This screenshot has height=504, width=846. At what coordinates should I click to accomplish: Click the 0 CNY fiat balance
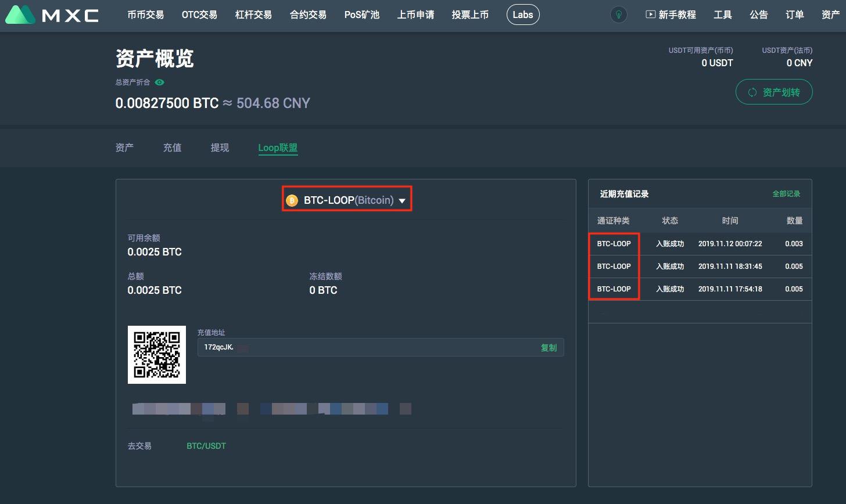pyautogui.click(x=800, y=63)
